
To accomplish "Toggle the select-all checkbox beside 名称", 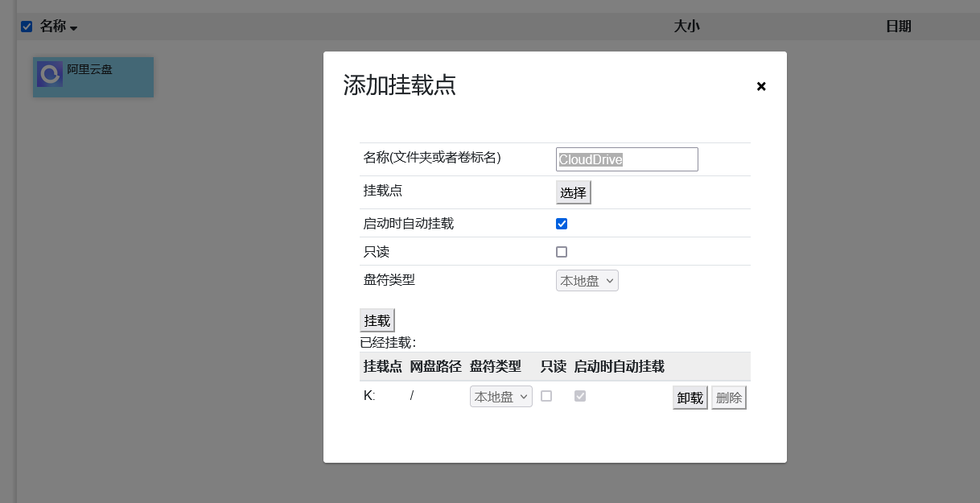I will point(27,27).
